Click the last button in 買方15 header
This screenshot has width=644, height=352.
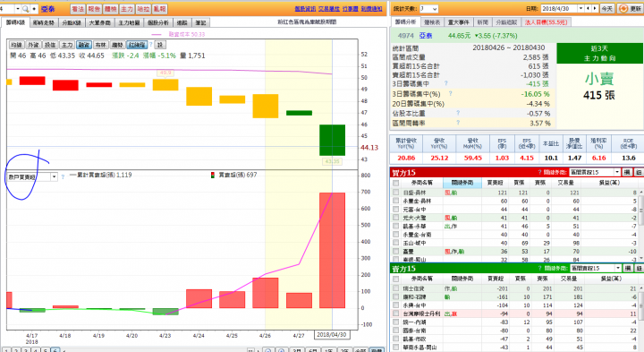click(x=639, y=172)
